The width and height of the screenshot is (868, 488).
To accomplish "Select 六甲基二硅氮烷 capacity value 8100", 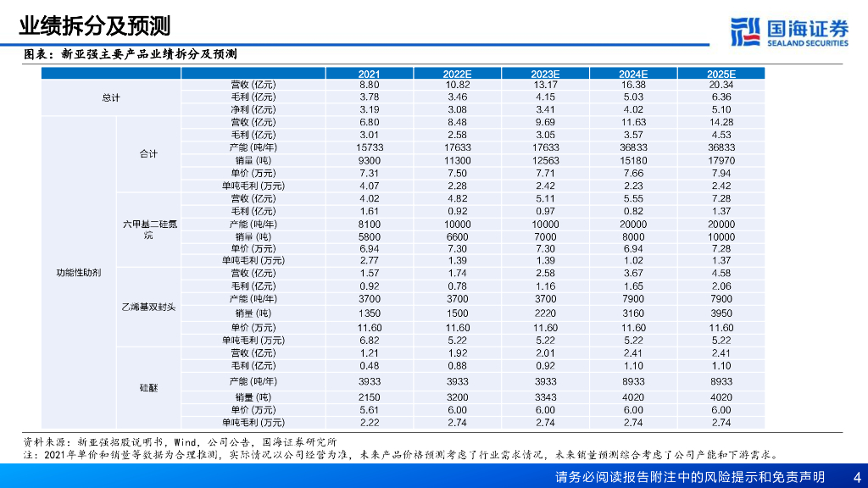I will 370,224.
